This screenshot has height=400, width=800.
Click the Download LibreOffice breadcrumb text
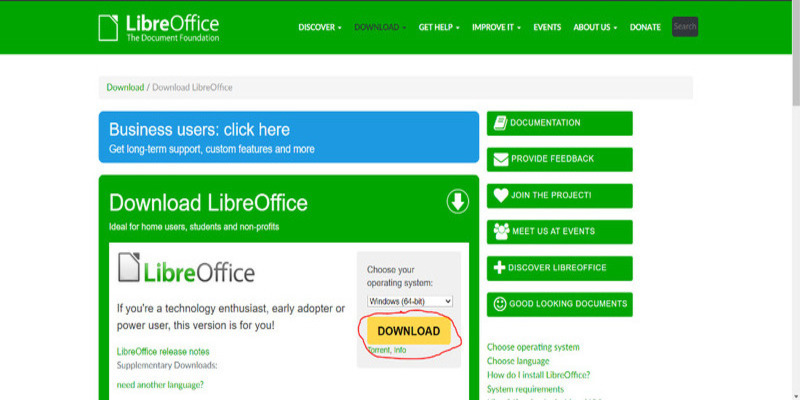tap(192, 87)
